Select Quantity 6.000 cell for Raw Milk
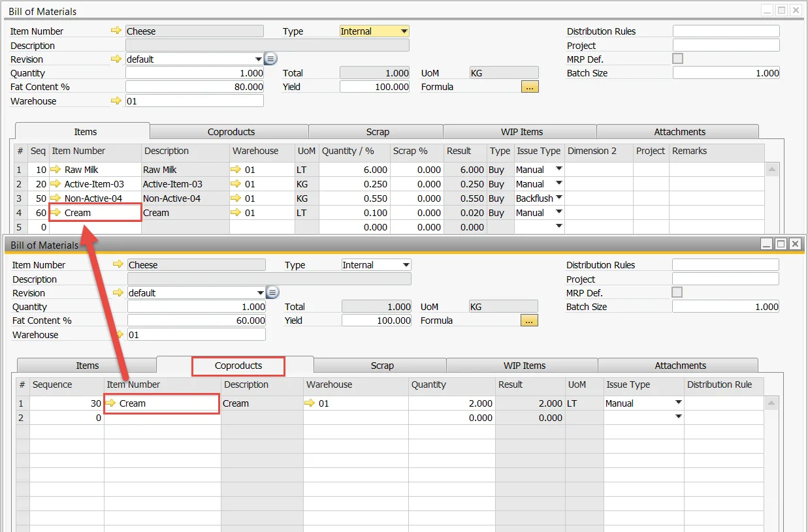 point(356,170)
